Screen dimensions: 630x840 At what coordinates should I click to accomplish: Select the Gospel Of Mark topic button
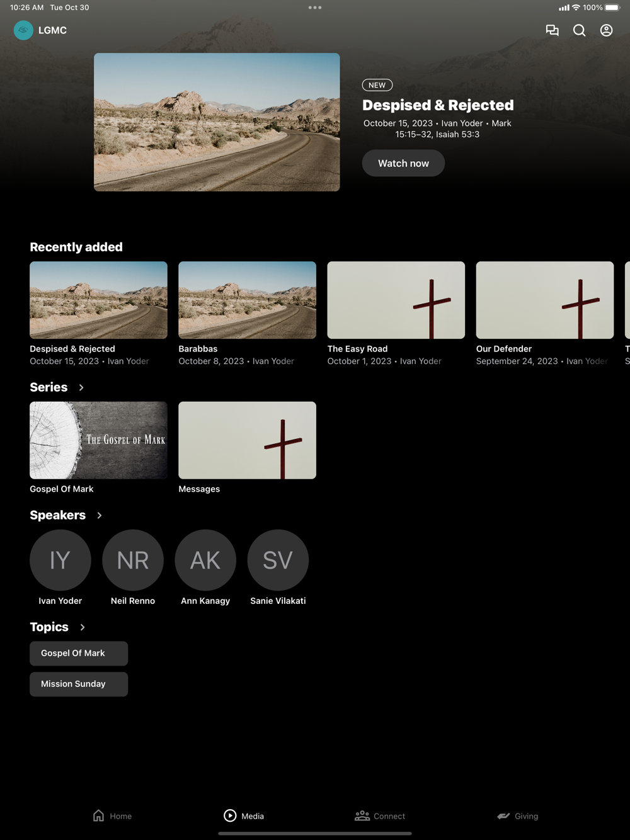point(79,654)
